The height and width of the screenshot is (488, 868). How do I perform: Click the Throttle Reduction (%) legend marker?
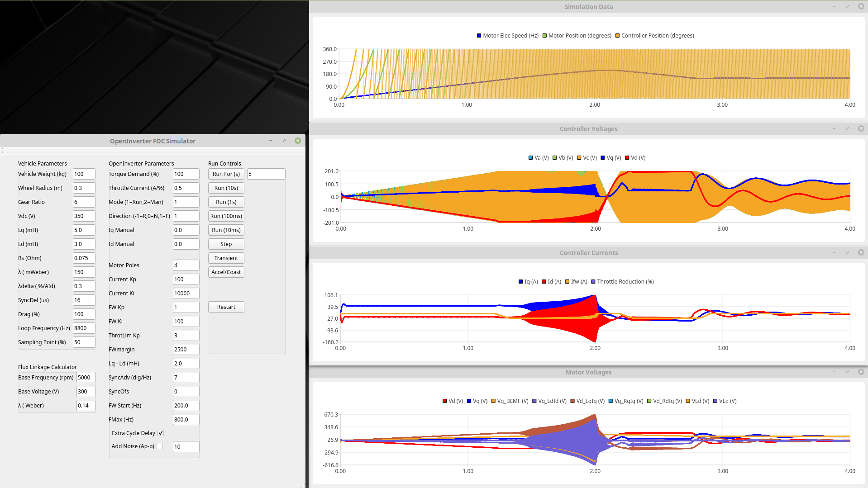pos(593,282)
